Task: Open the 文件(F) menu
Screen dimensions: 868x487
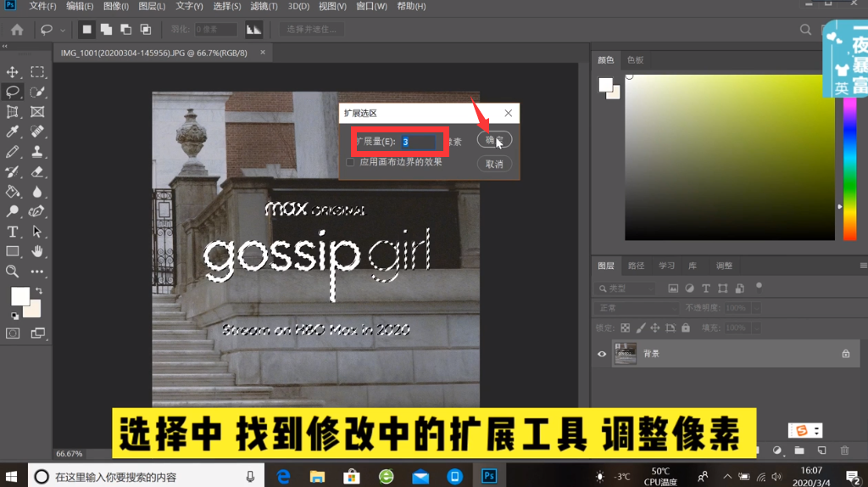Action: coord(42,6)
